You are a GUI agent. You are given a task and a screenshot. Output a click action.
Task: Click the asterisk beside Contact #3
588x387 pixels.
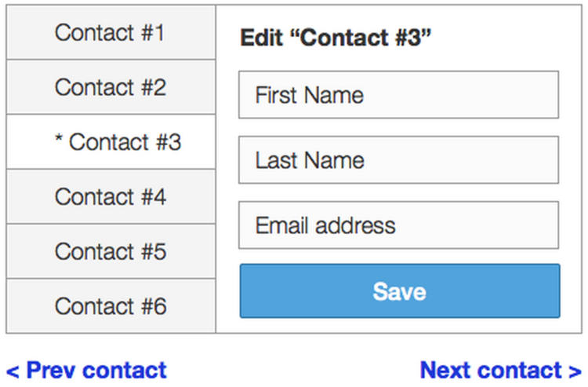pyautogui.click(x=59, y=141)
